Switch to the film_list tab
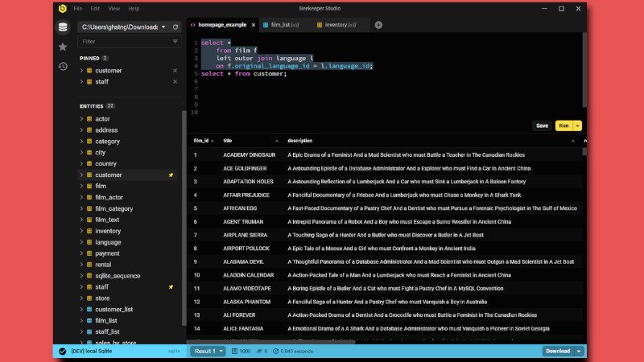644x362 pixels. coord(285,25)
